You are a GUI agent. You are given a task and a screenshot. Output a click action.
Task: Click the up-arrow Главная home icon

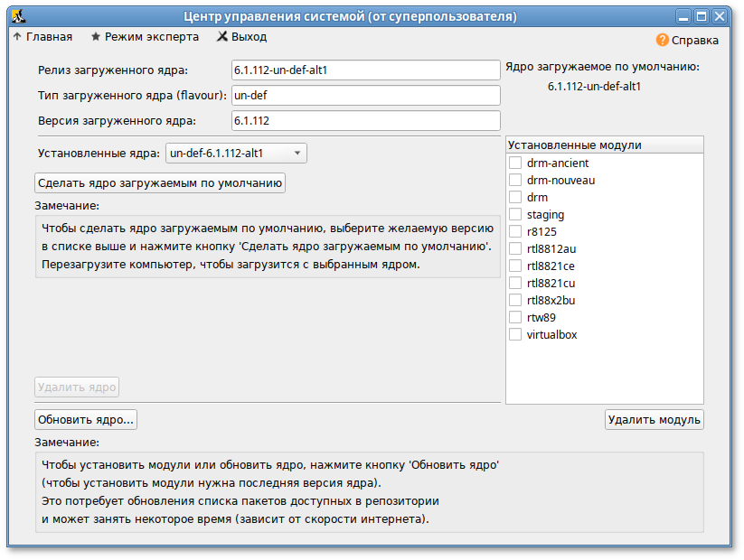click(17, 37)
